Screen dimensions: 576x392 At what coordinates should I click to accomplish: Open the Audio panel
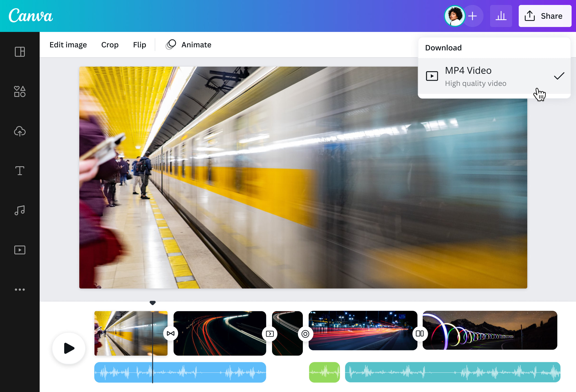coord(20,210)
